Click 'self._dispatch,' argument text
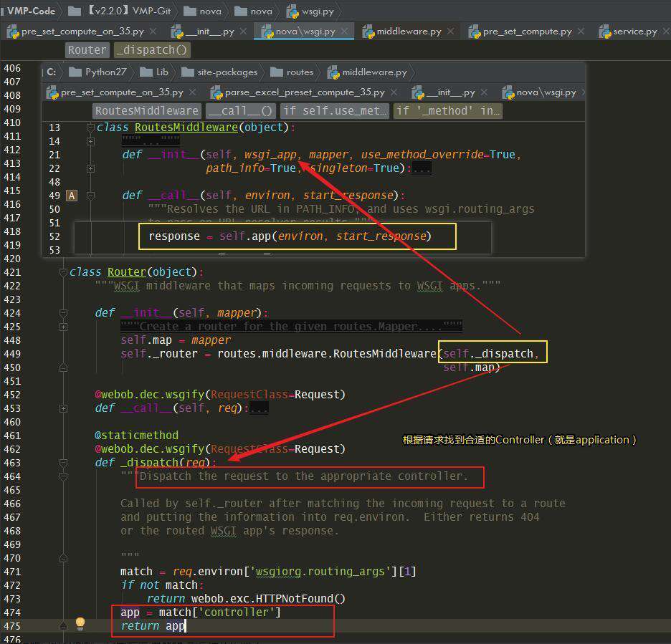This screenshot has height=644, width=671. [x=491, y=354]
